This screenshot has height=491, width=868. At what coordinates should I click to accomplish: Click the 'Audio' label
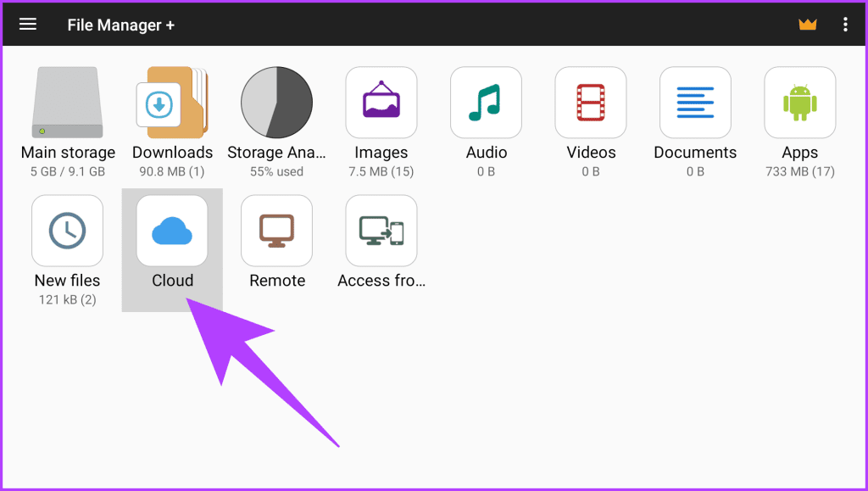pos(486,153)
